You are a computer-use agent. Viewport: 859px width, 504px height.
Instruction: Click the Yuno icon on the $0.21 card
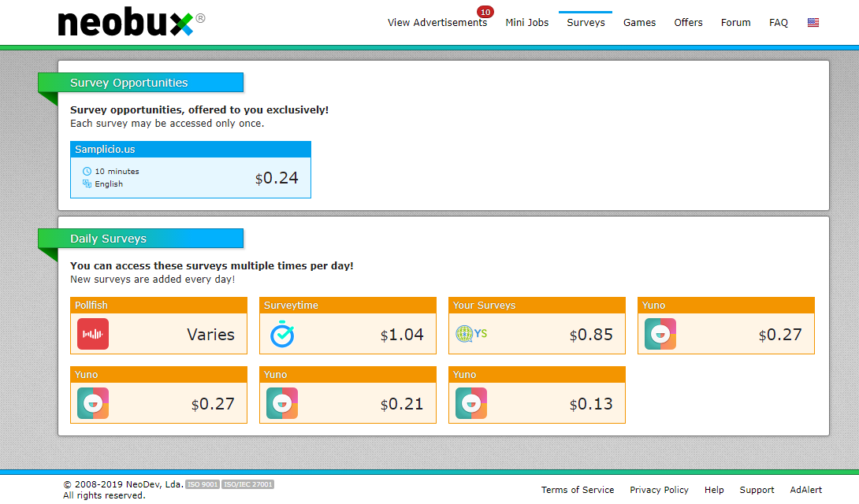point(282,403)
